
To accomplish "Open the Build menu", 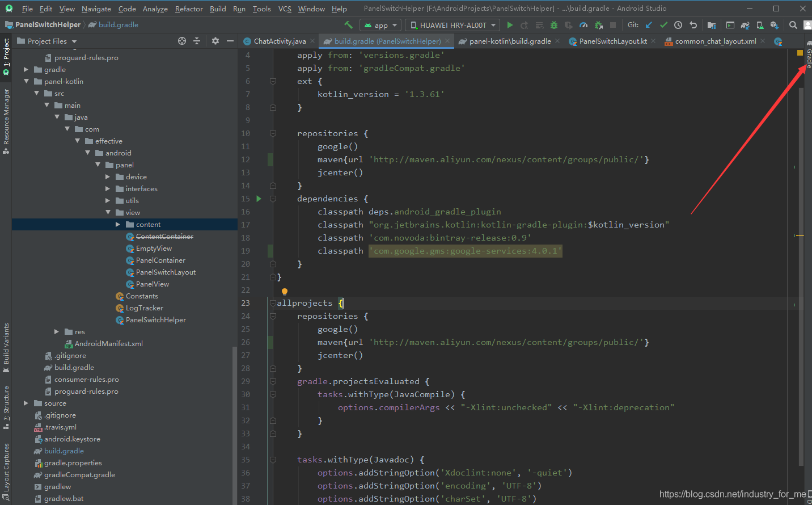I will [218, 9].
